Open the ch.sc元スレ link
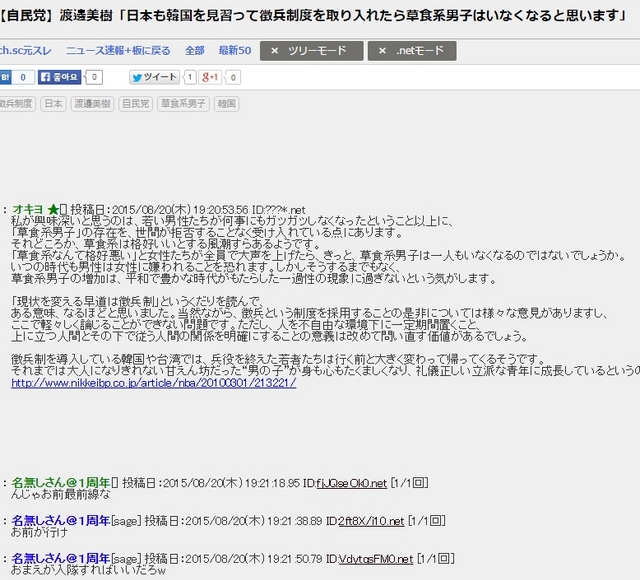 (26, 51)
